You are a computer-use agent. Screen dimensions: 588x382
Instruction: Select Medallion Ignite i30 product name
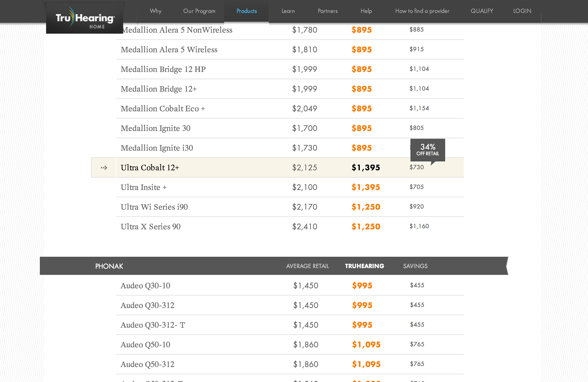pos(156,148)
